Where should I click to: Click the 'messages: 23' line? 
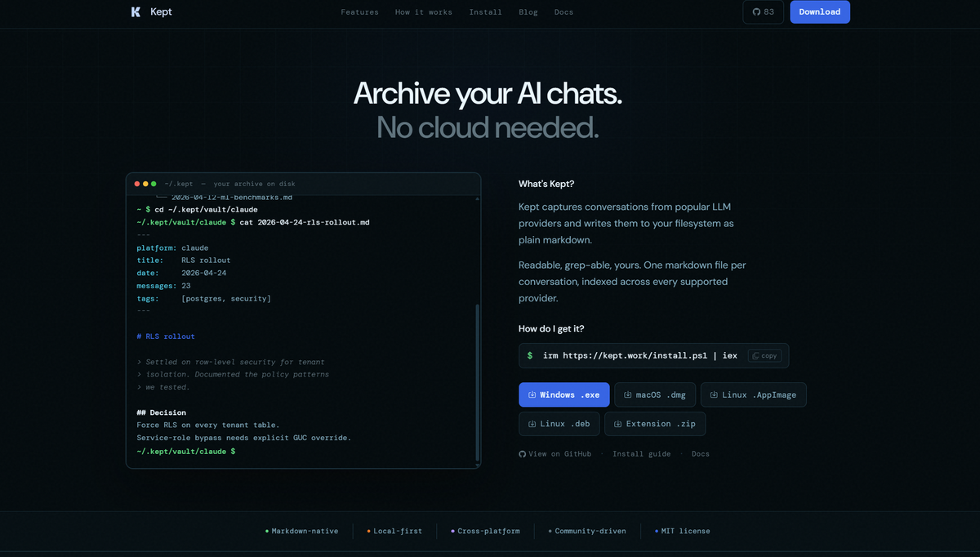click(x=163, y=286)
